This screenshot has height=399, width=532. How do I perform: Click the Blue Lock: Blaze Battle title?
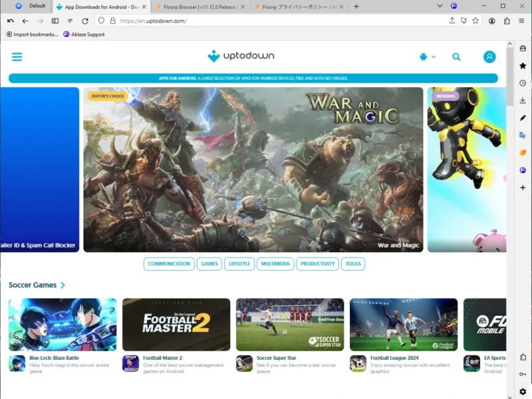pos(54,358)
